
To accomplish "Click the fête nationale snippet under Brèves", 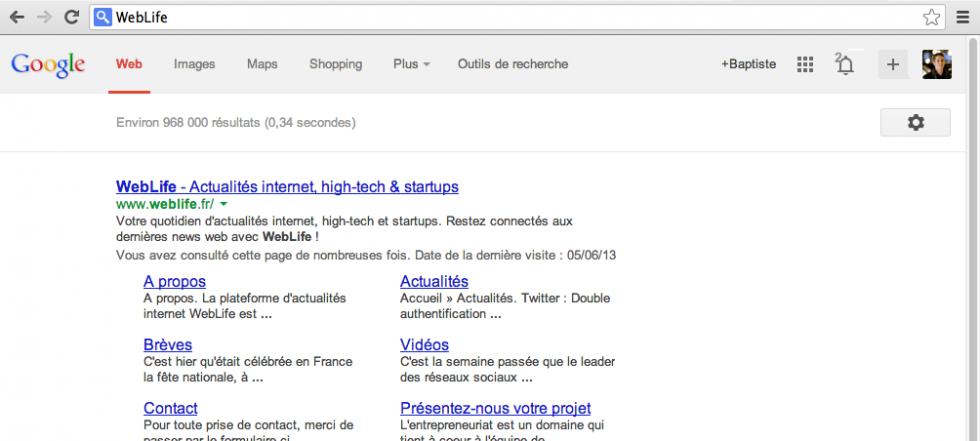I will (248, 370).
